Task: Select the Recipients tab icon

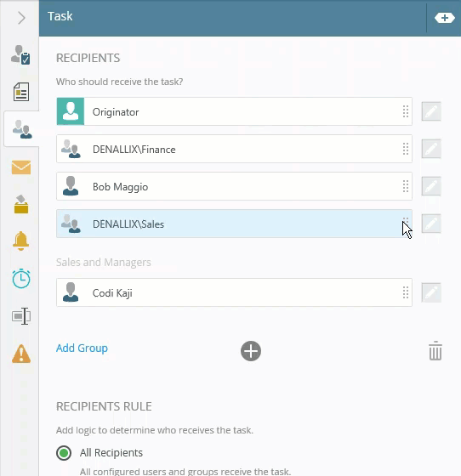Action: 22,129
